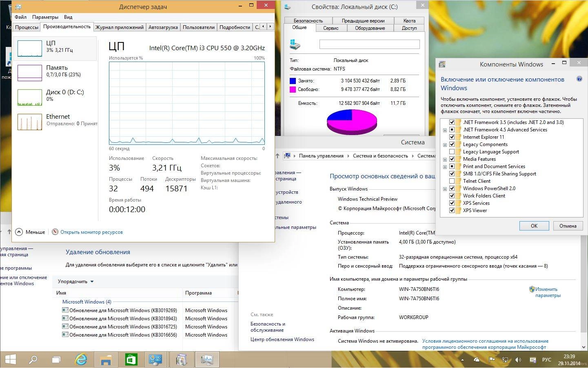Open the Параметры menu

(45, 17)
